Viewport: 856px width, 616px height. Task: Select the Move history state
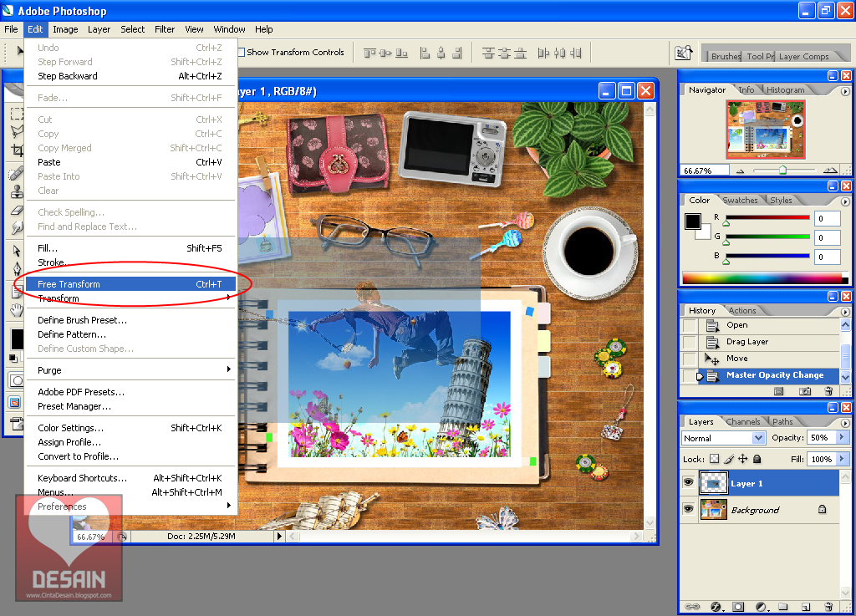pos(769,359)
